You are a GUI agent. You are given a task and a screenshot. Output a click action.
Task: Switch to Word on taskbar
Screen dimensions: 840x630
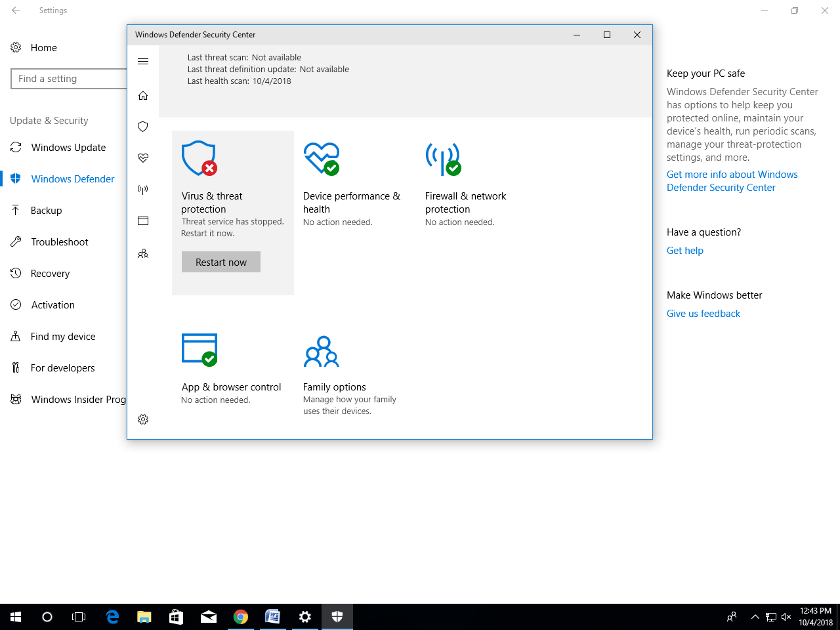273,617
